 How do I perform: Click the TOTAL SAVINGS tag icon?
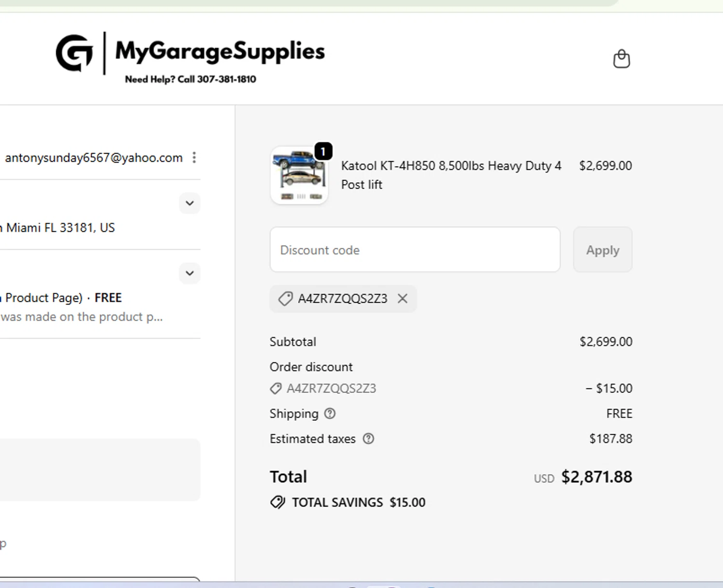tap(278, 502)
